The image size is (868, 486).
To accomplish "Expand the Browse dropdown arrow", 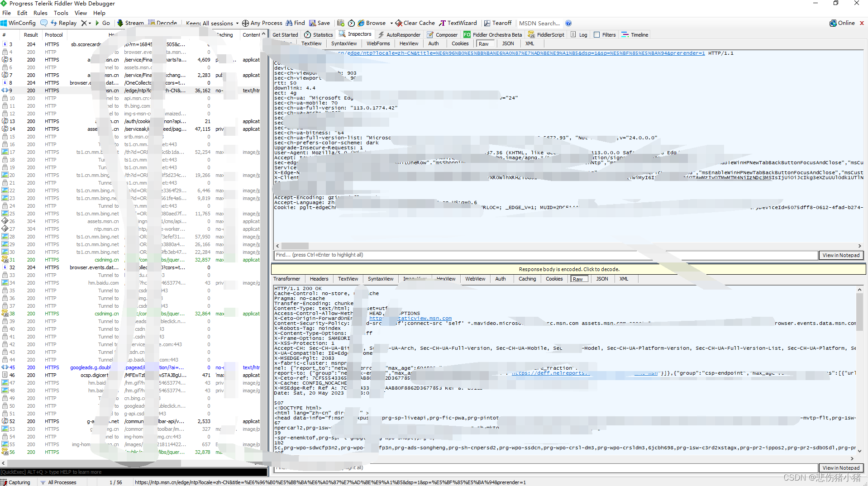I will [x=391, y=23].
